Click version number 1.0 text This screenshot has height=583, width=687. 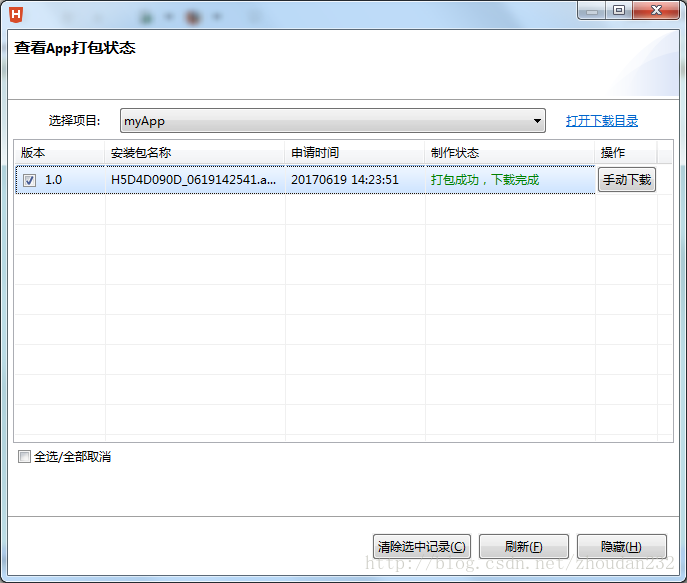(x=53, y=180)
